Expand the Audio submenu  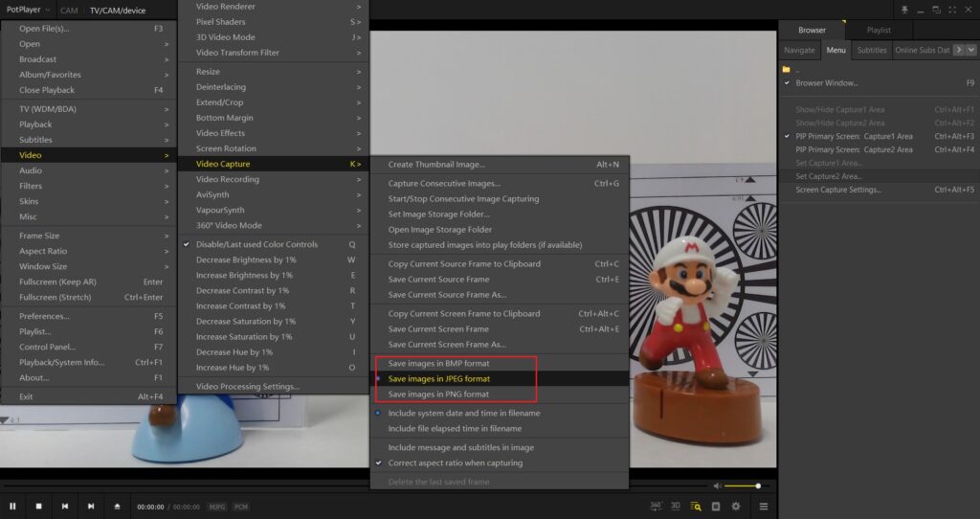click(89, 170)
